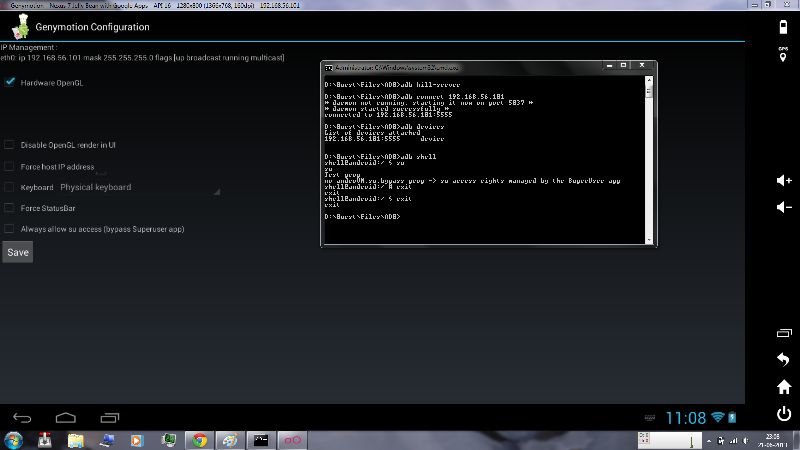Open the Paint palette taskbar icon
800x450 pixels.
[x=230, y=440]
